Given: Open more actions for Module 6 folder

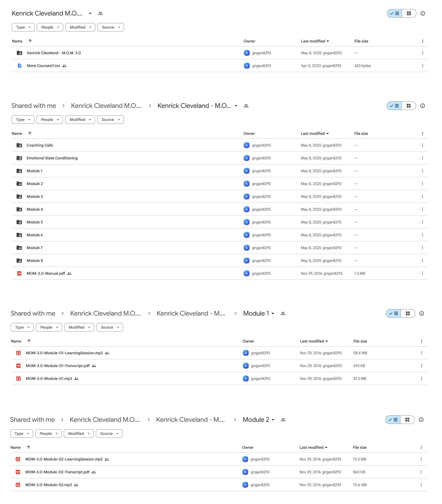Looking at the screenshot, I should click(422, 235).
